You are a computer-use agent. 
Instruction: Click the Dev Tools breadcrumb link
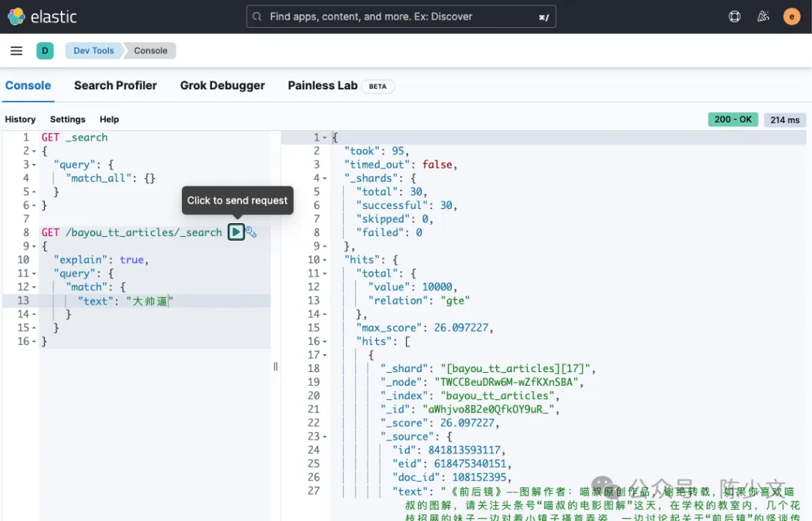92,50
